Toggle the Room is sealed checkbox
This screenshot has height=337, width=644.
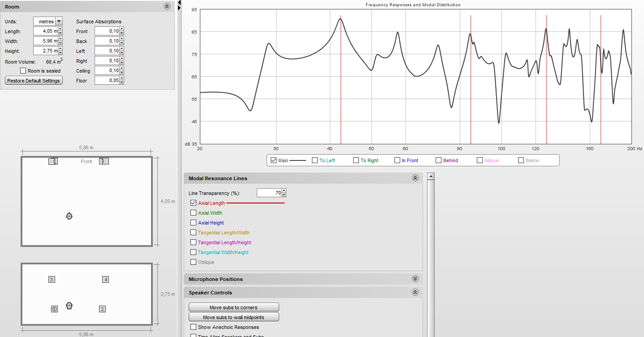point(23,71)
